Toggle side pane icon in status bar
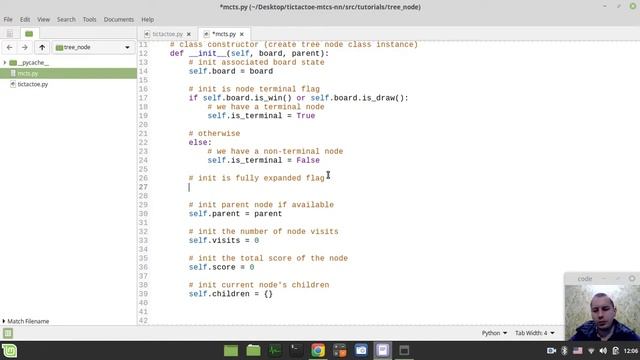Image resolution: width=640 pixels, height=360 pixels. 8,333
